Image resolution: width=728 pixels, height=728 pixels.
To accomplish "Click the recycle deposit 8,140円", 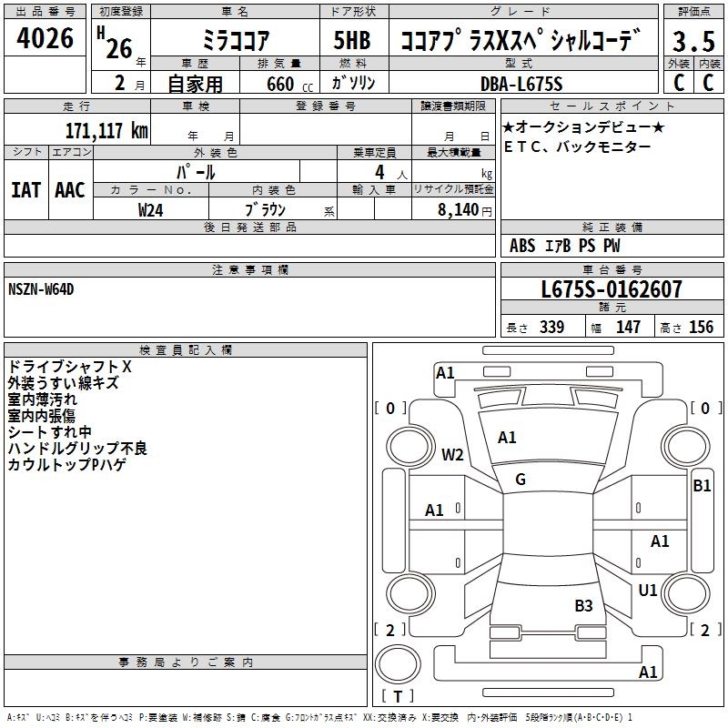I will click(465, 210).
